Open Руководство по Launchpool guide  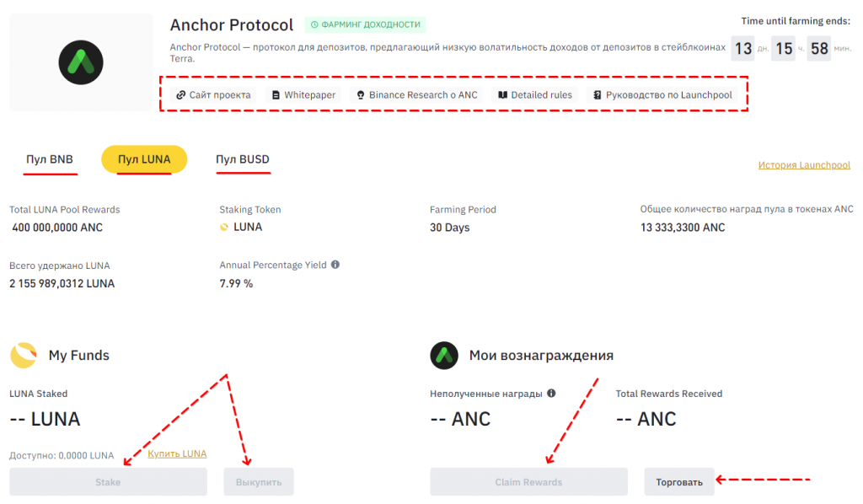(x=662, y=95)
